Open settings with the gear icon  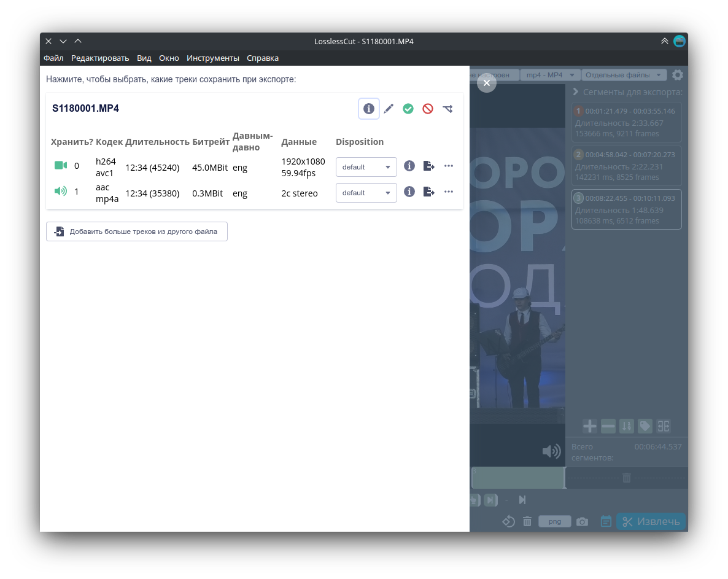point(678,75)
